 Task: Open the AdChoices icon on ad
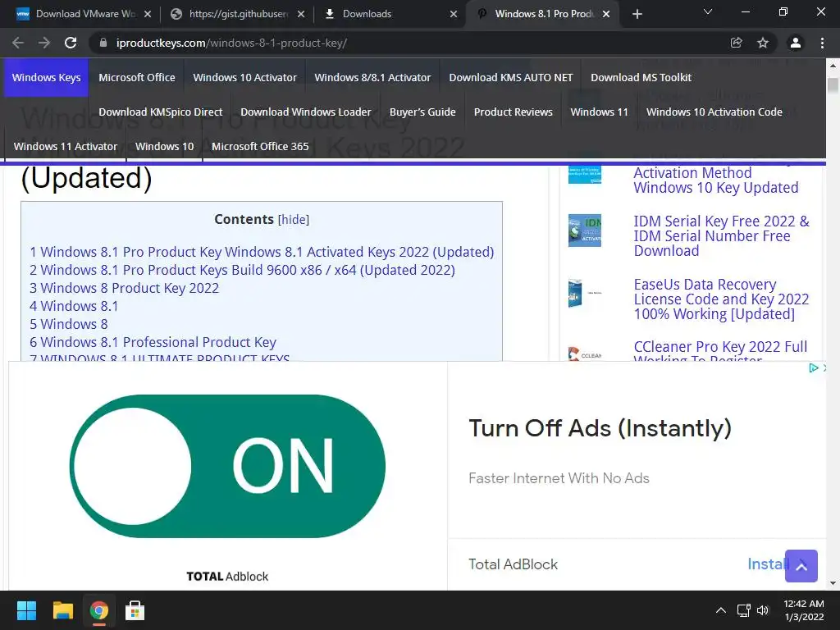pos(813,367)
